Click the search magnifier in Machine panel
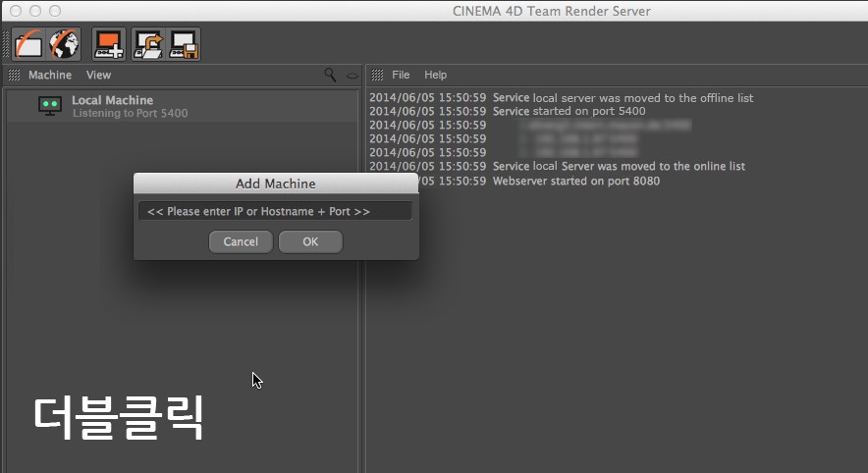The width and height of the screenshot is (868, 473). tap(330, 75)
